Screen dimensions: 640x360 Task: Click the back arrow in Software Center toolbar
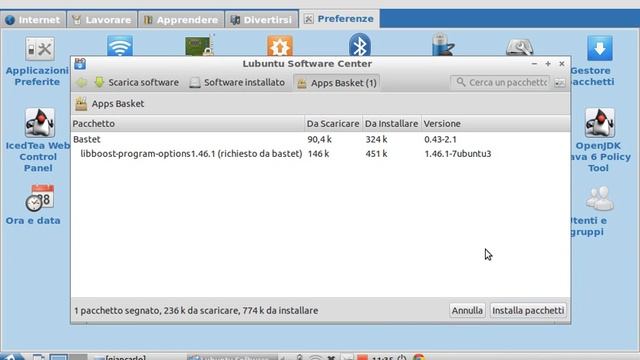coord(81,82)
